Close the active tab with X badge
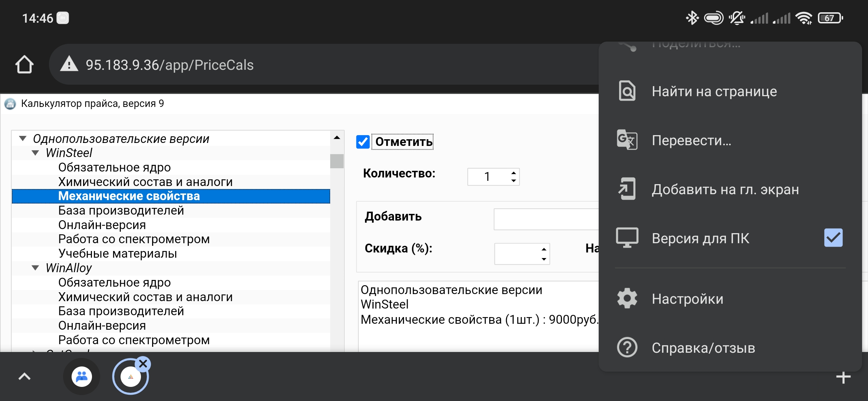 pos(143,364)
